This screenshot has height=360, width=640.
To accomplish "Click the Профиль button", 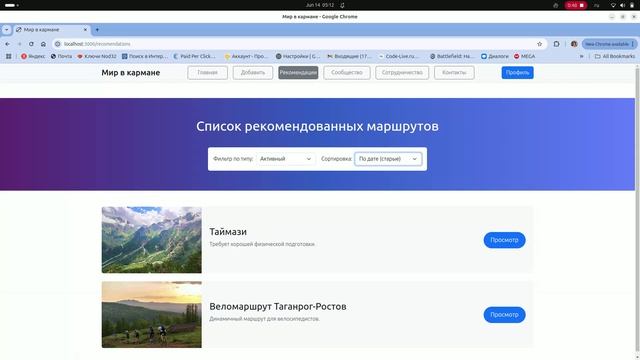I will [517, 73].
